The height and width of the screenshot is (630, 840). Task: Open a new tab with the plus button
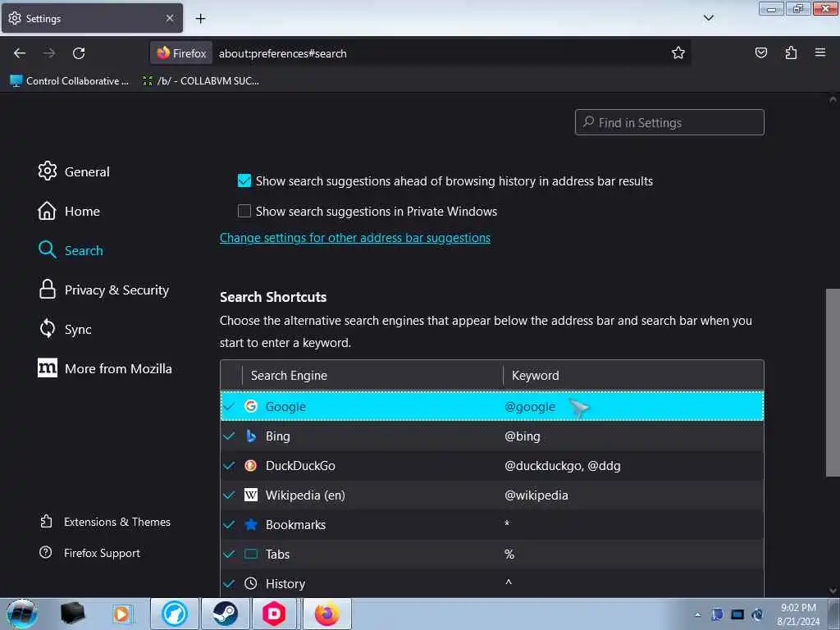click(200, 19)
